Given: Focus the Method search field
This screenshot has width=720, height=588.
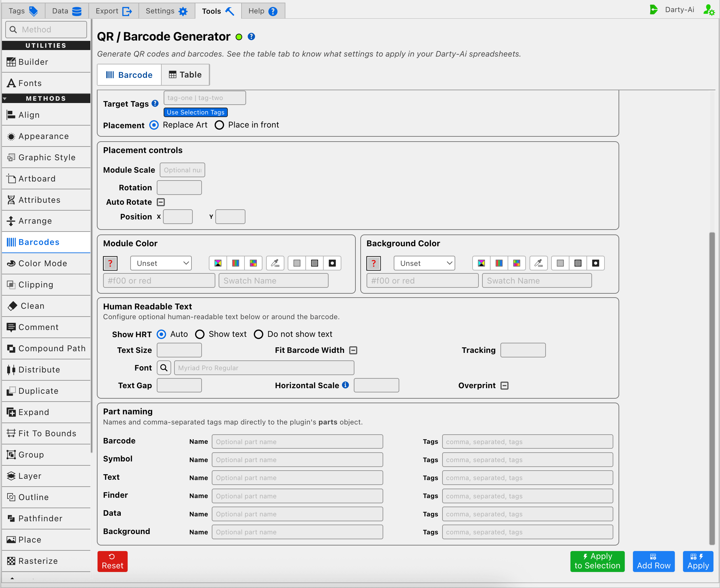Looking at the screenshot, I should 46,29.
